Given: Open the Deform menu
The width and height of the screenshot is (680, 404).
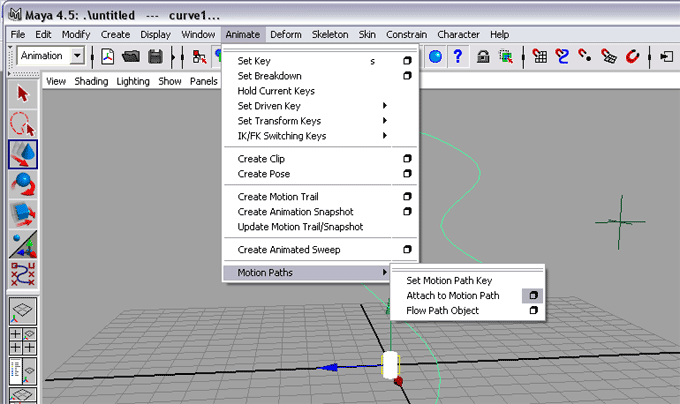Looking at the screenshot, I should click(x=286, y=35).
